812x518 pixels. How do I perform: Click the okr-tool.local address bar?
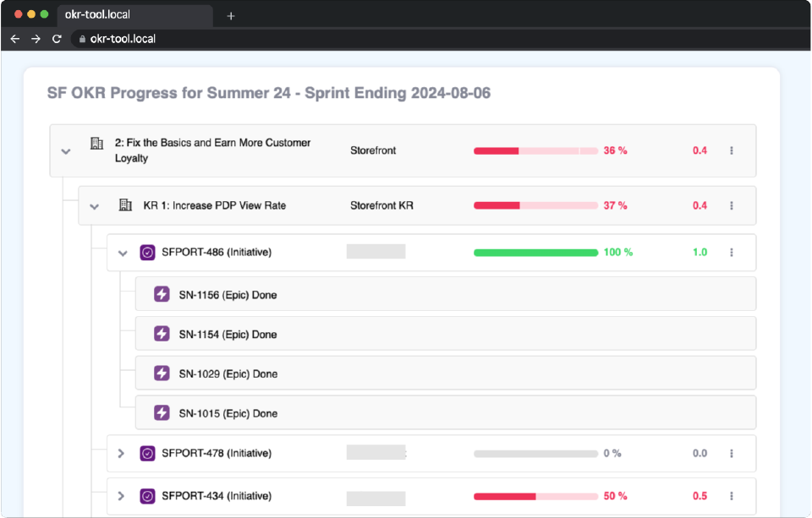point(440,39)
